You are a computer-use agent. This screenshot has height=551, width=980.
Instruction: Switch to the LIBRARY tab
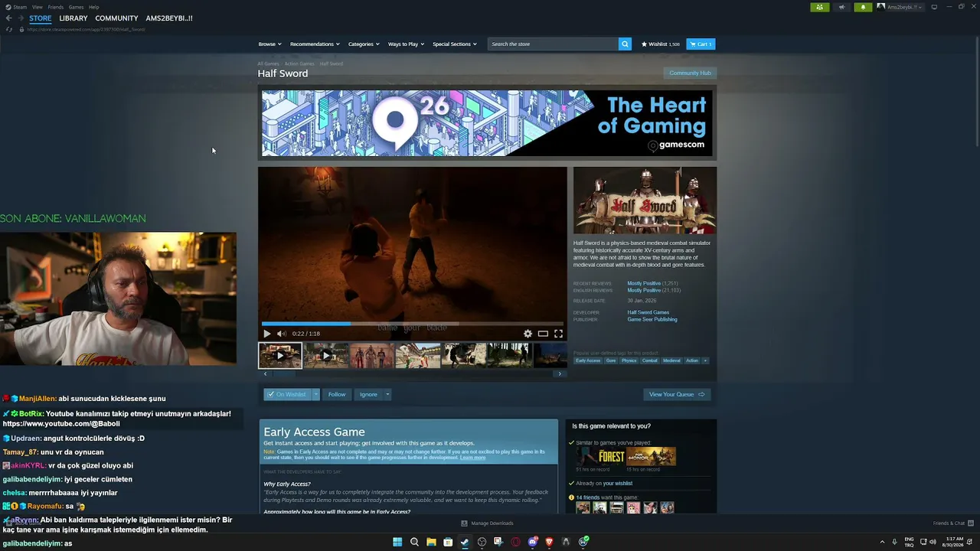tap(73, 18)
